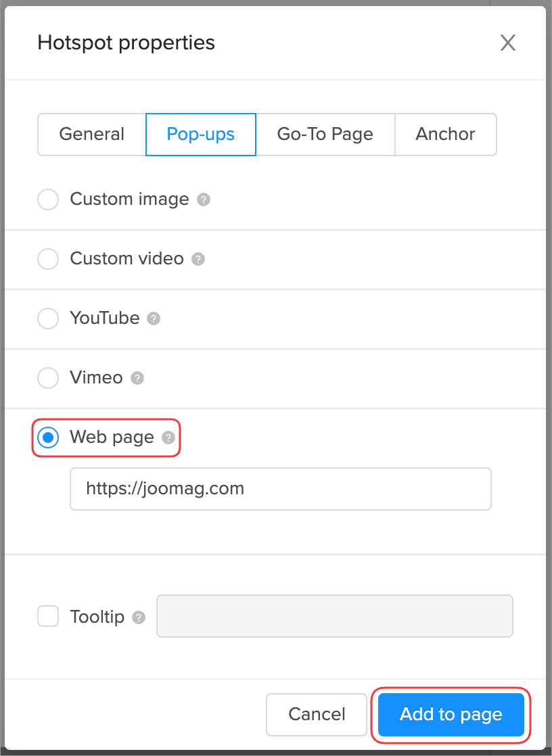552x756 pixels.
Task: Click the joomag.com URL input field
Action: [281, 488]
